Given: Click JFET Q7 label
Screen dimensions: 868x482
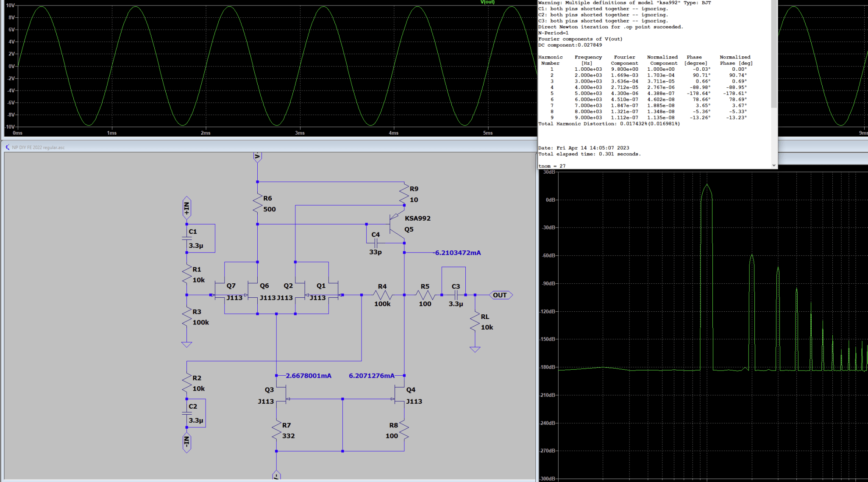Looking at the screenshot, I should (231, 286).
